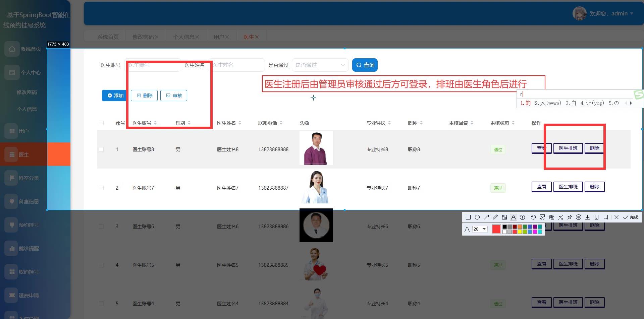This screenshot has width=644, height=319.
Task: Click 医生排班 for 医生账号7
Action: tap(568, 187)
